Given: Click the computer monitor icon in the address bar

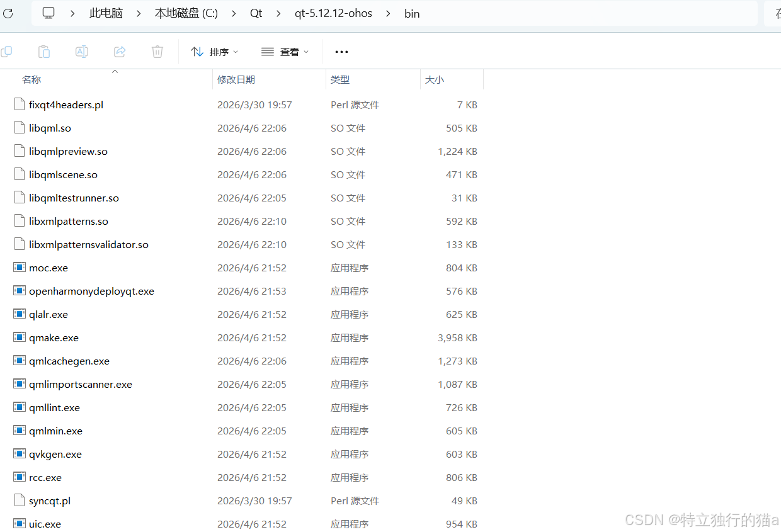Looking at the screenshot, I should (48, 13).
